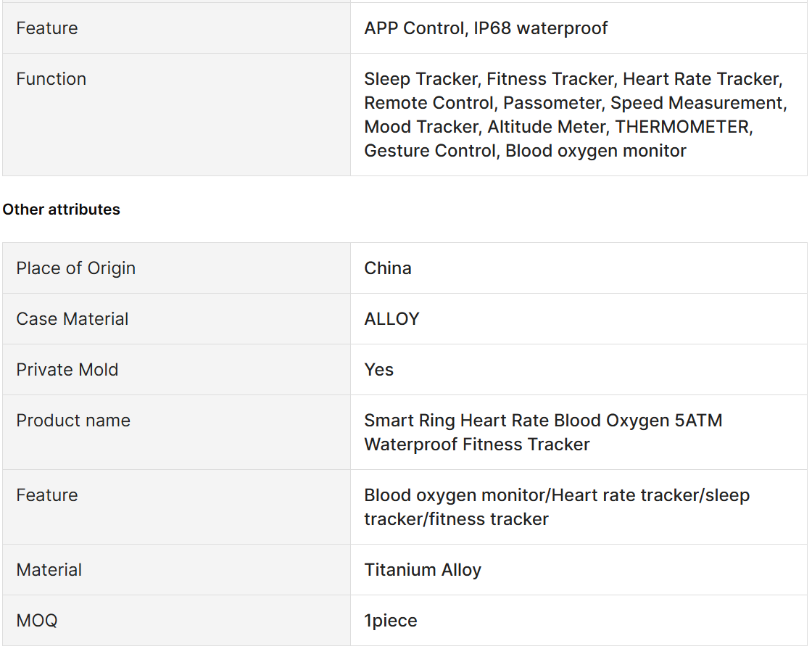Click 'APP Control, IP68 waterproof' value
The height and width of the screenshot is (649, 812).
486,28
